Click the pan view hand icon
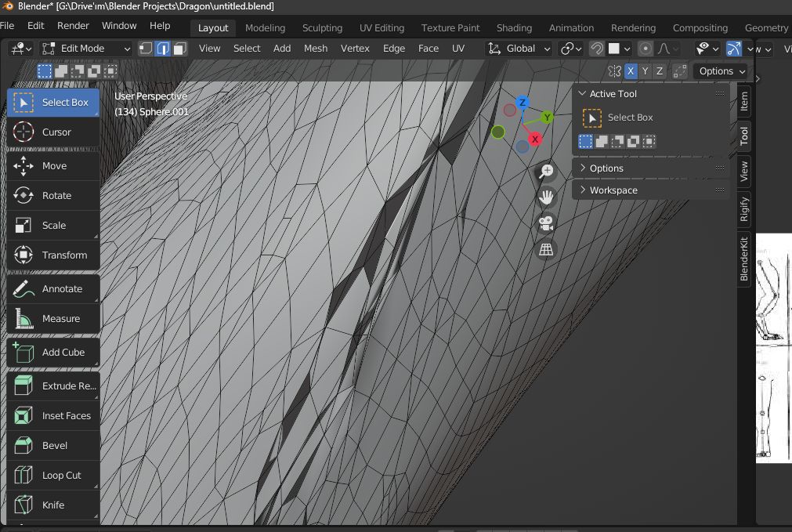Image resolution: width=792 pixels, height=532 pixels. [x=546, y=197]
